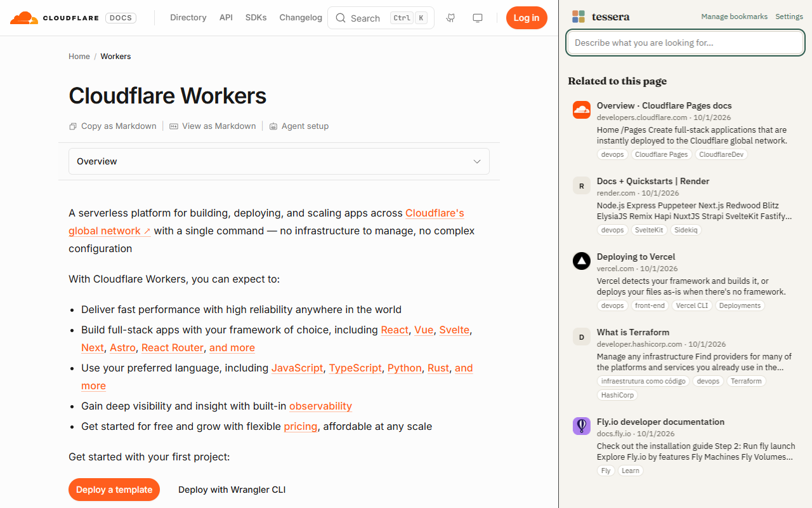Screen dimensions: 812x508
Task: Select the 'Cloudflare Pages' tag
Action: [x=661, y=154]
